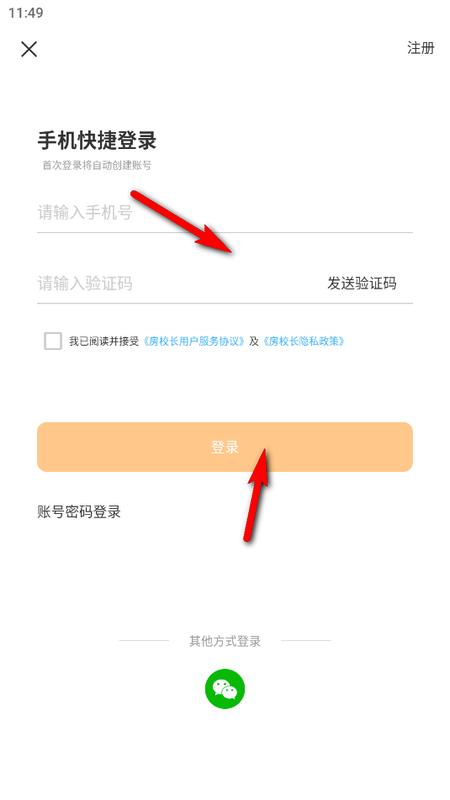The width and height of the screenshot is (450, 800).
Task: Switch to 账号密码登录 password login
Action: click(x=79, y=512)
